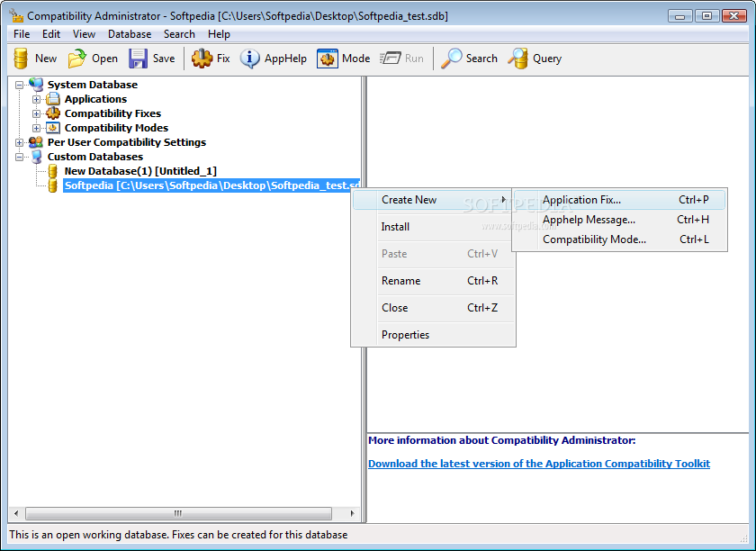Expand Per User Compatibility Settings node

click(19, 143)
